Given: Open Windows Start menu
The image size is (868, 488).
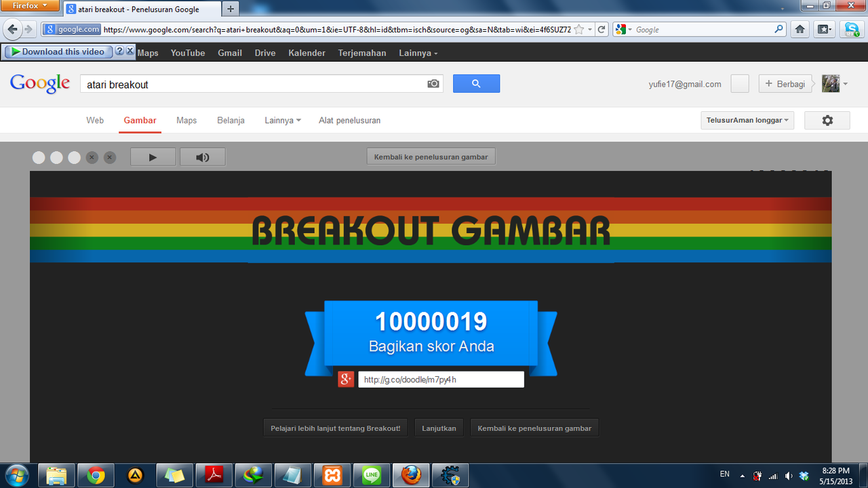Looking at the screenshot, I should tap(16, 475).
